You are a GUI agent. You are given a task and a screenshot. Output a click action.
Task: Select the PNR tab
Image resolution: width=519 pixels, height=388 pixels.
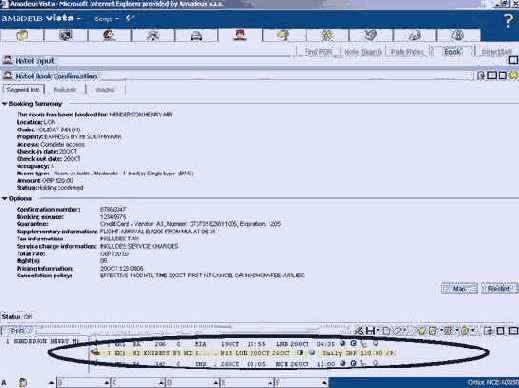pyautogui.click(x=17, y=331)
